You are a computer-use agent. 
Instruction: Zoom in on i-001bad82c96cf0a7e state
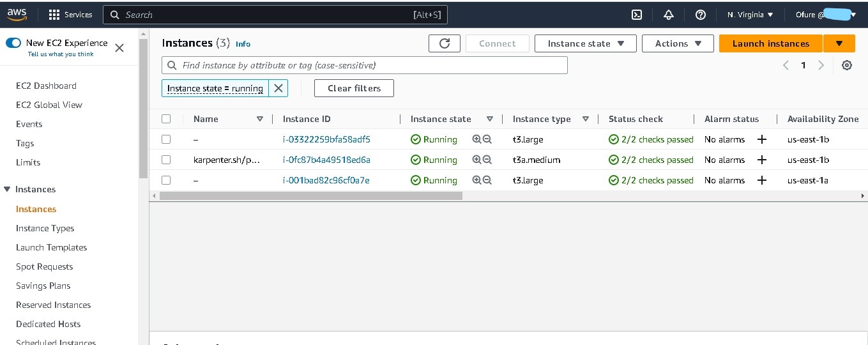tap(476, 180)
